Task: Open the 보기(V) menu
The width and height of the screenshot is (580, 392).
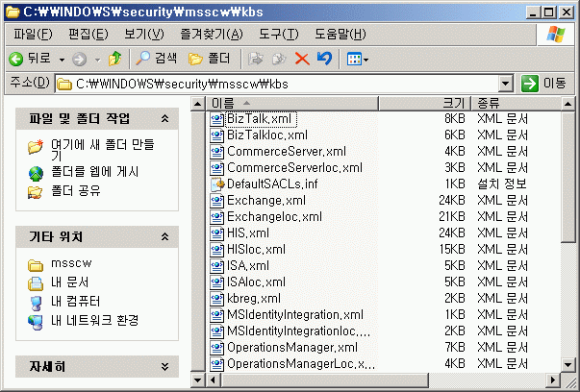Action: pyautogui.click(x=144, y=34)
